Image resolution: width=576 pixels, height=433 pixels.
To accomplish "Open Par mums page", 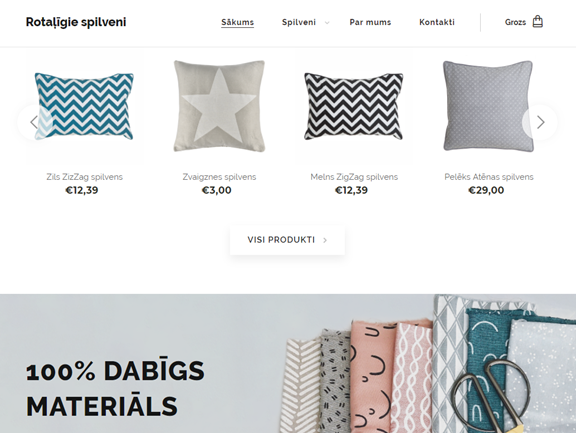I will [370, 22].
